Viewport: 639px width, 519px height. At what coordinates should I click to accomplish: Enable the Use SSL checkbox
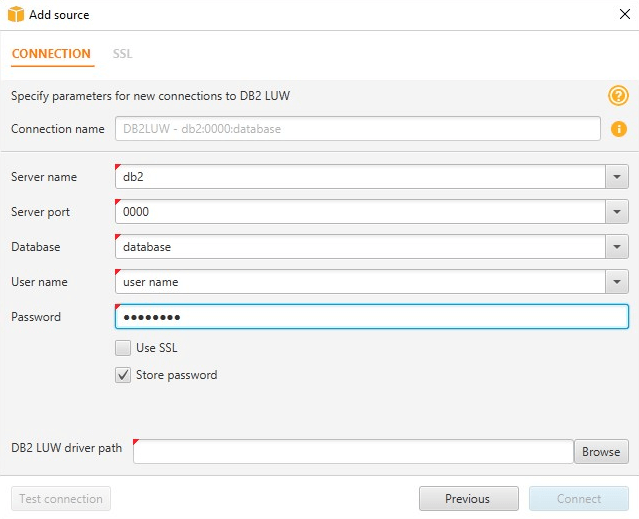coord(123,348)
